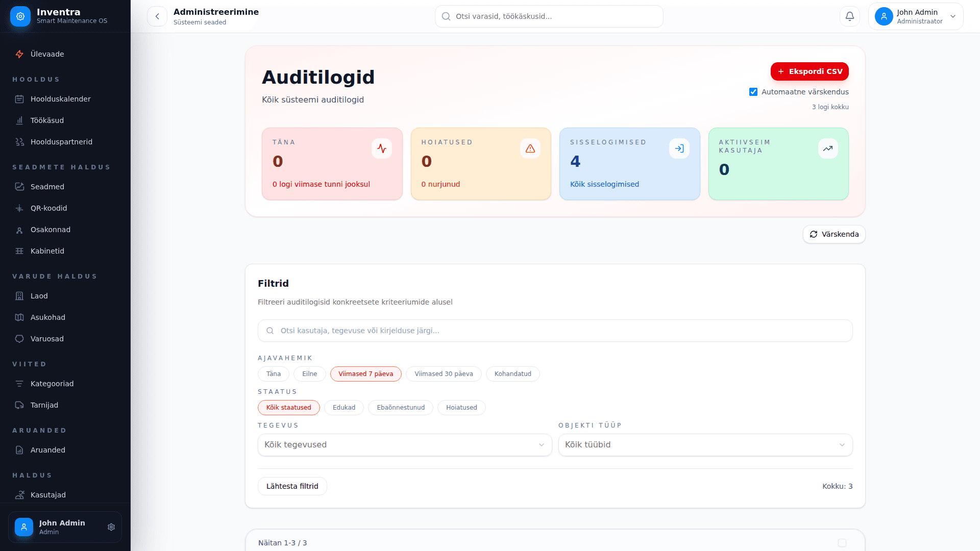This screenshot has height=551, width=980.
Task: Open the Kasutajad section
Action: pos(47,495)
